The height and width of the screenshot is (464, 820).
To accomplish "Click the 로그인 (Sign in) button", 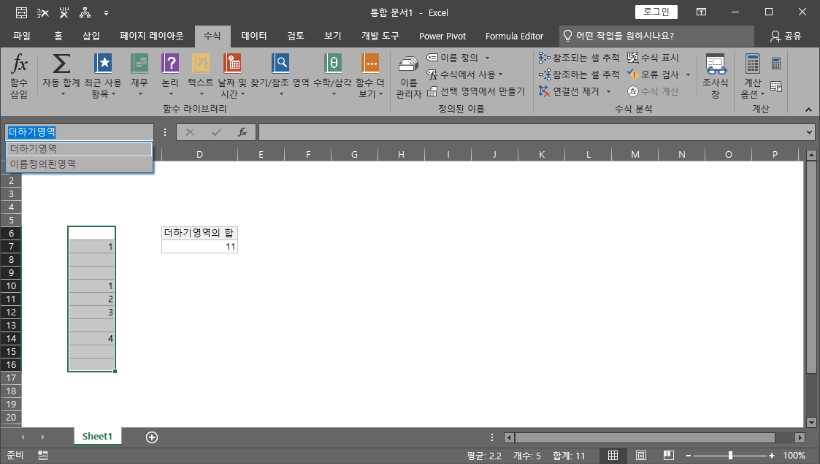I will pos(656,12).
